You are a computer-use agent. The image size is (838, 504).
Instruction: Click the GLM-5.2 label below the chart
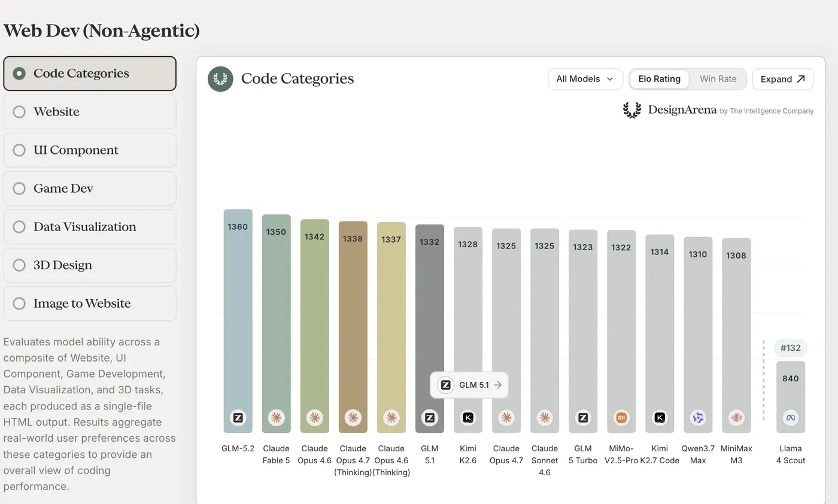238,448
